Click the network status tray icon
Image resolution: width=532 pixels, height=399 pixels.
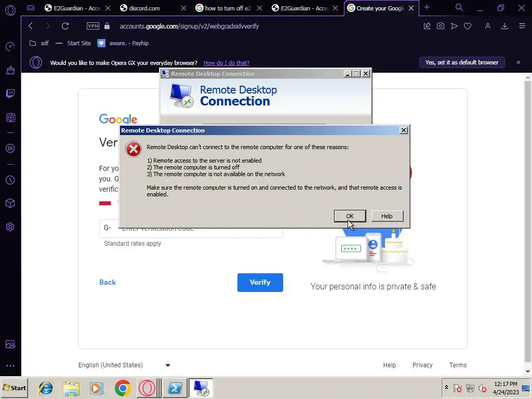pyautogui.click(x=470, y=388)
